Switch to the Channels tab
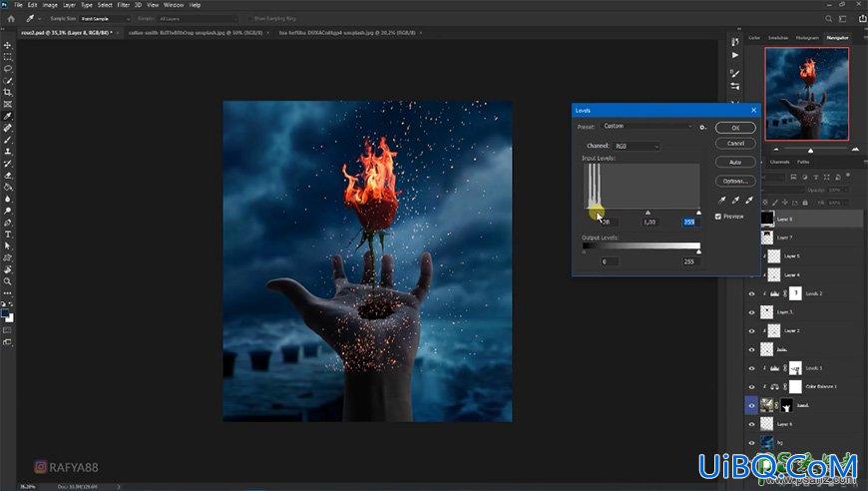The height and width of the screenshot is (491, 868). point(779,163)
